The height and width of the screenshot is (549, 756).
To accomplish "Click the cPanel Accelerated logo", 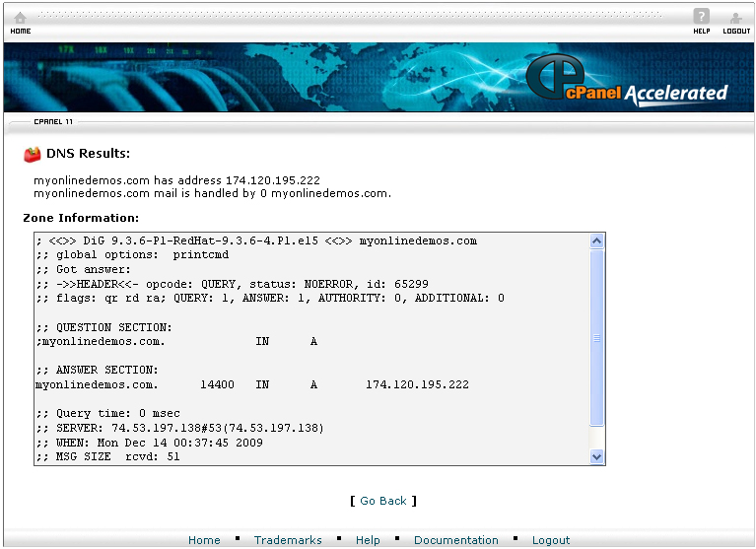I will (626, 80).
